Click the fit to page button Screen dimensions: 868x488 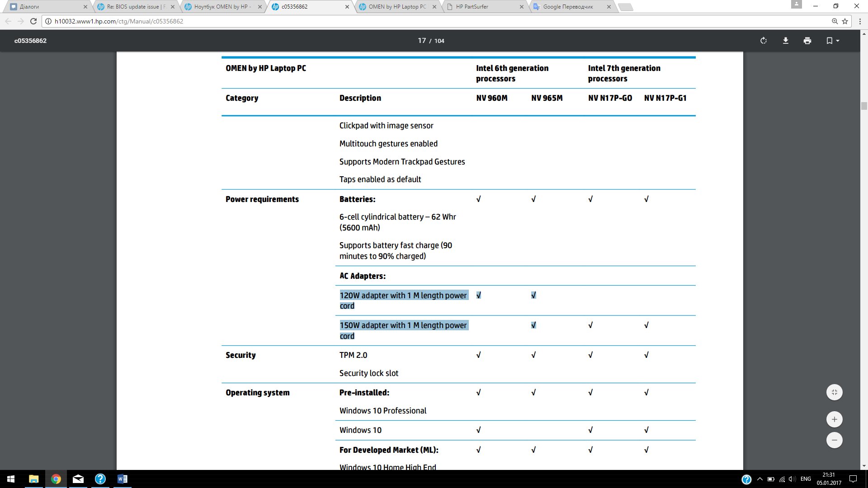[x=835, y=392]
